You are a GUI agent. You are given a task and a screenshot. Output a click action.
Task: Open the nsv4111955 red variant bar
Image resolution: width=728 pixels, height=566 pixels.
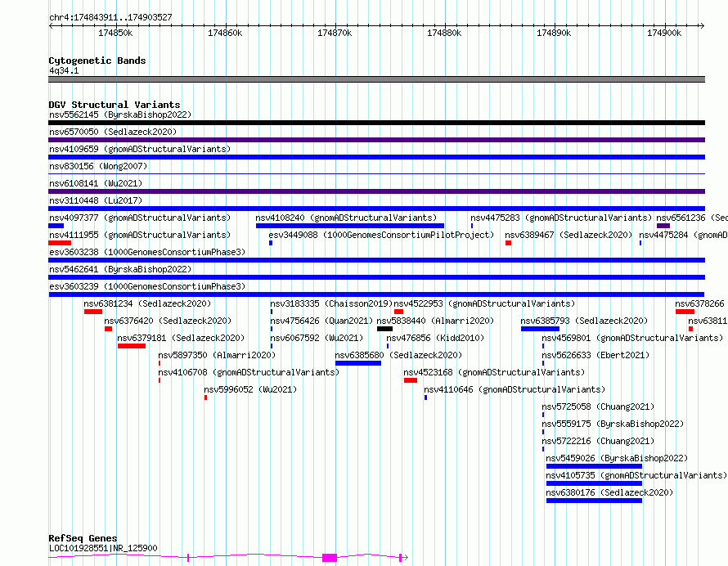point(60,243)
